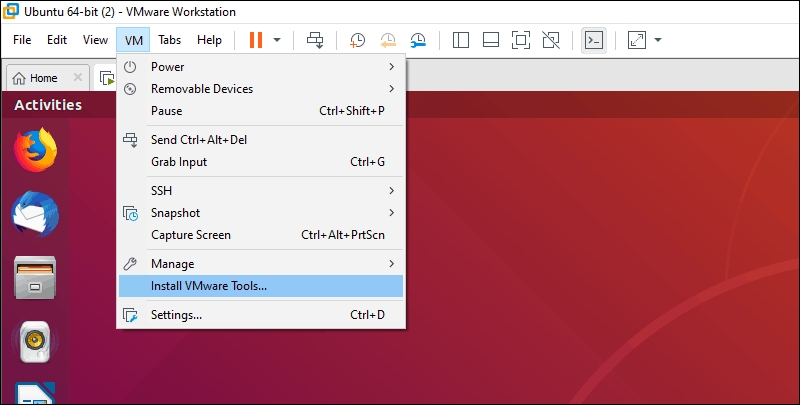Click the Power icon in VM menu

[x=130, y=67]
